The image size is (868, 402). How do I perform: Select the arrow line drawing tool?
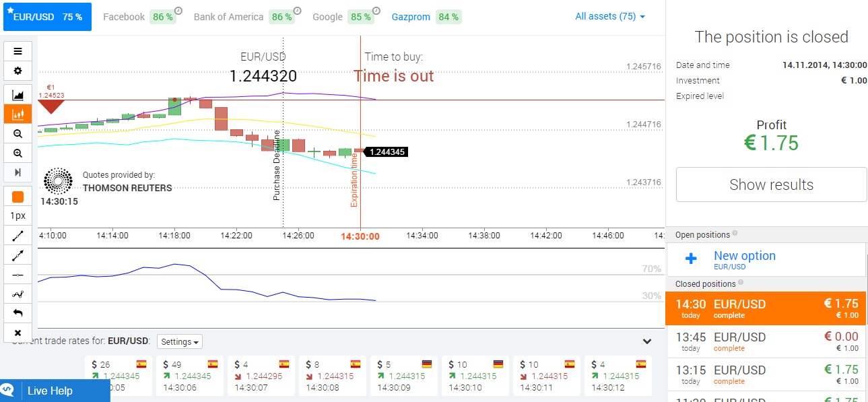(x=18, y=256)
